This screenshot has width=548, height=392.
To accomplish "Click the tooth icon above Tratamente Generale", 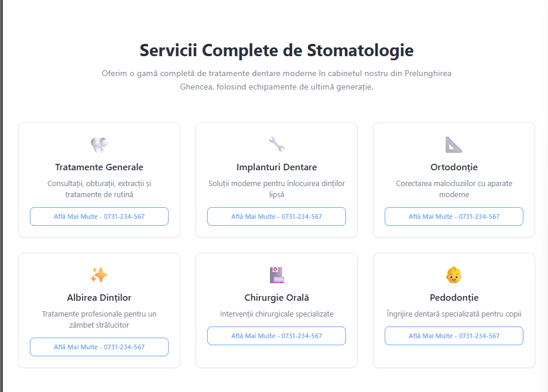I will 99,145.
